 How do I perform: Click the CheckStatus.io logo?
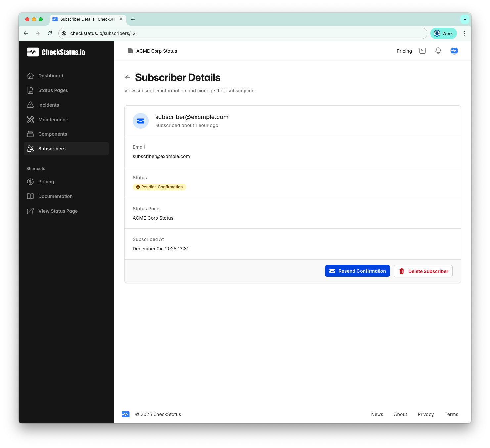56,52
